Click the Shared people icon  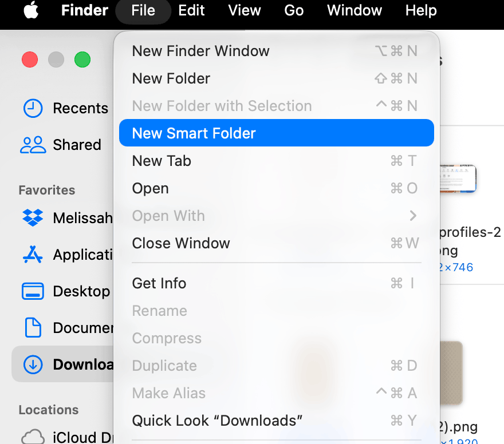(33, 145)
